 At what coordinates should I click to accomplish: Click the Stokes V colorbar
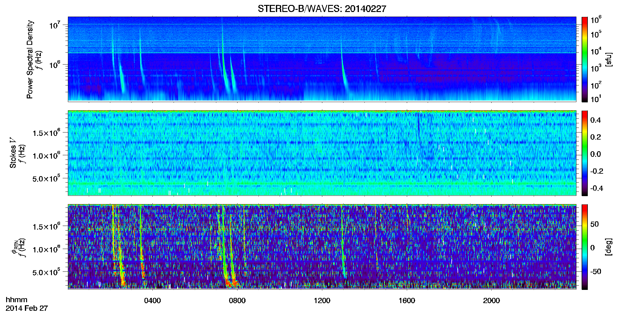point(585,153)
